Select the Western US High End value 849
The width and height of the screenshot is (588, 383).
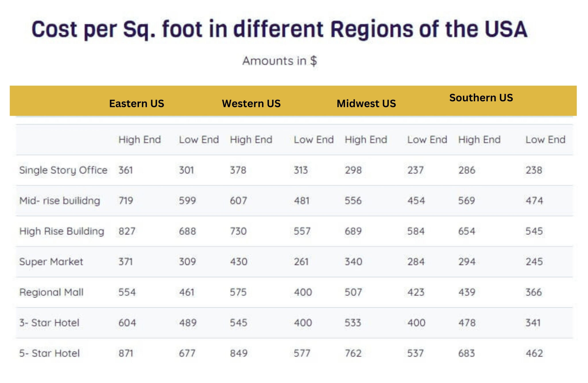pos(238,353)
